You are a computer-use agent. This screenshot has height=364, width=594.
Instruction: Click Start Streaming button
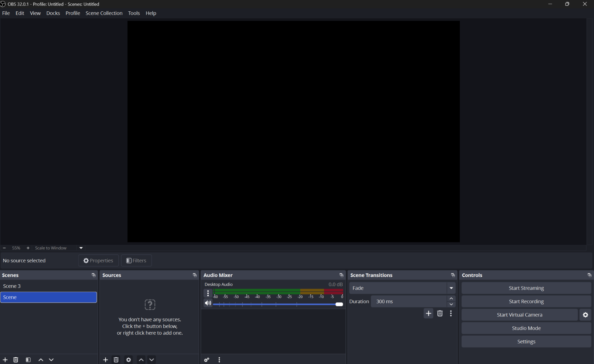pos(526,288)
